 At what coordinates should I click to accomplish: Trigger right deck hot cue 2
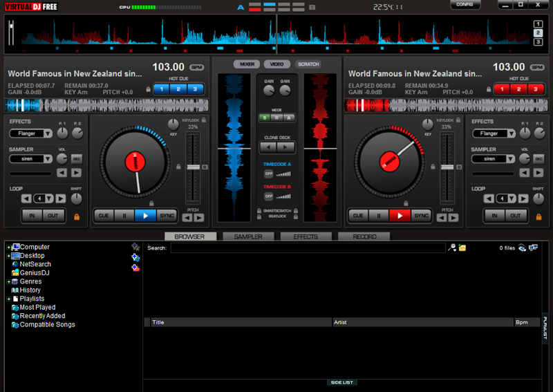[x=519, y=89]
